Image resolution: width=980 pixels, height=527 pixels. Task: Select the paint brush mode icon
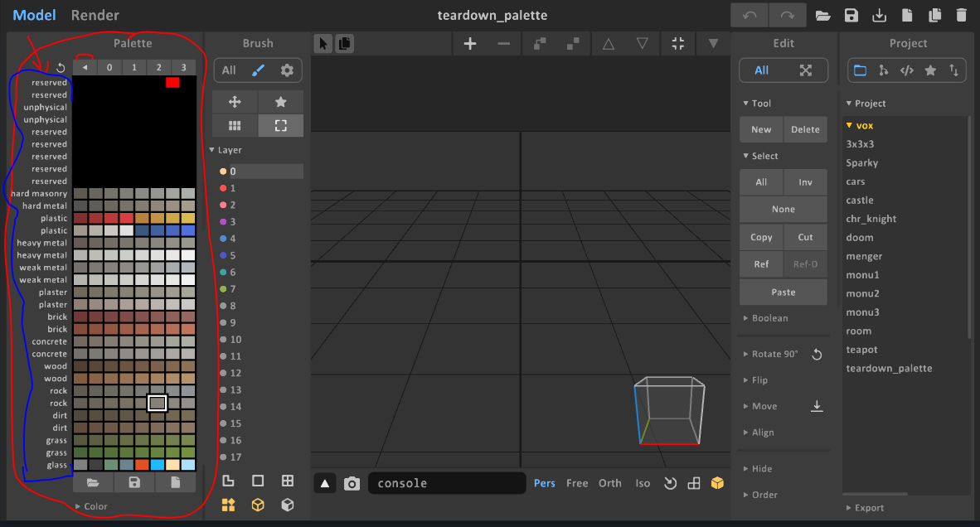tap(258, 70)
